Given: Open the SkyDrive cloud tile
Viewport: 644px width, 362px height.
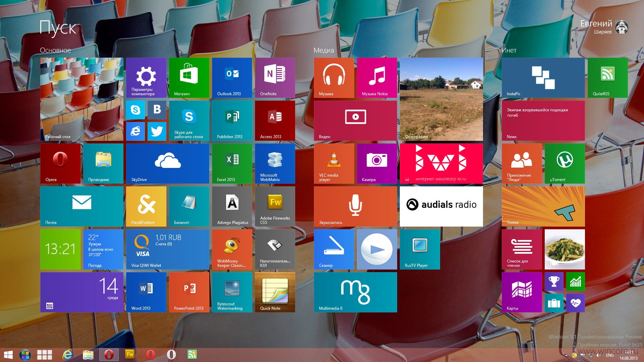Looking at the screenshot, I should coord(167,164).
